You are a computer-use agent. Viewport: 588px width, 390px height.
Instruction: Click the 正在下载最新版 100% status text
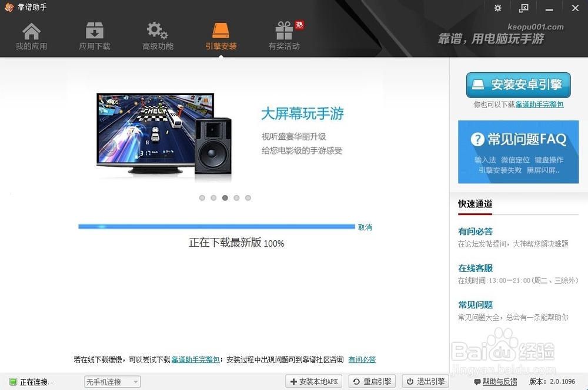[x=236, y=243]
